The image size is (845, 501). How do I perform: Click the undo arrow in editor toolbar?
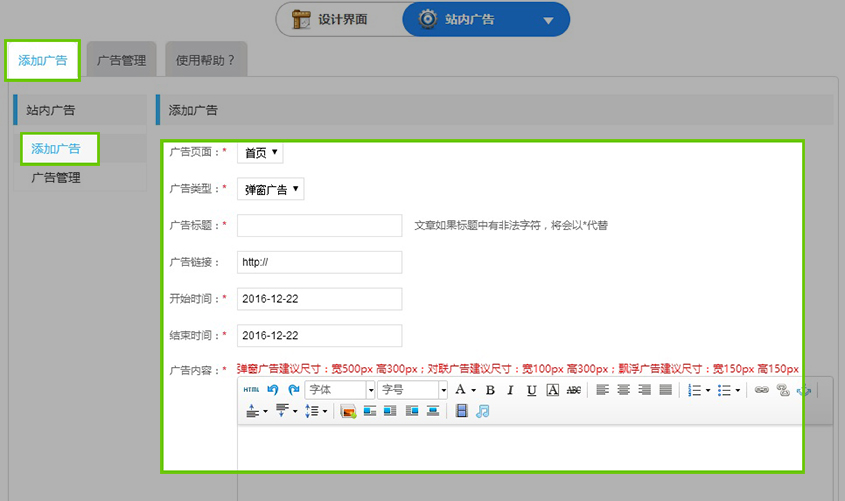tap(272, 390)
